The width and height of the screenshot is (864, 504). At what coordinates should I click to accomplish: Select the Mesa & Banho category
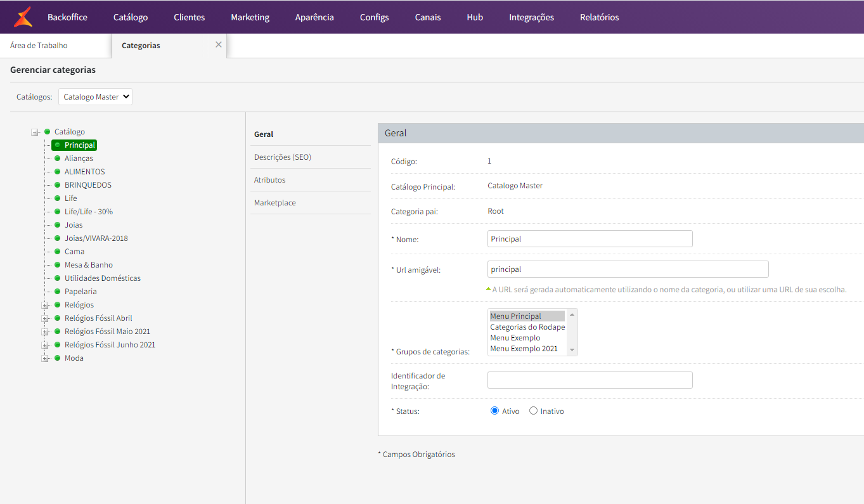pos(89,265)
